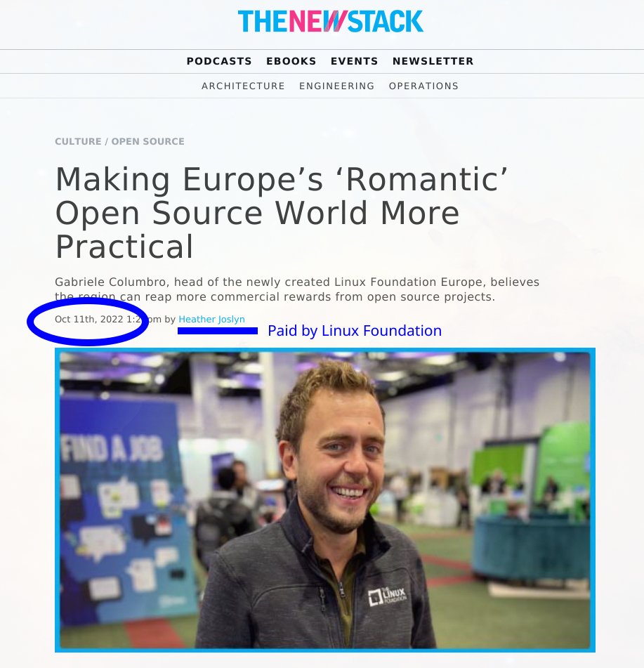Click the article subtitle about Gabriele Columbro

click(x=297, y=289)
